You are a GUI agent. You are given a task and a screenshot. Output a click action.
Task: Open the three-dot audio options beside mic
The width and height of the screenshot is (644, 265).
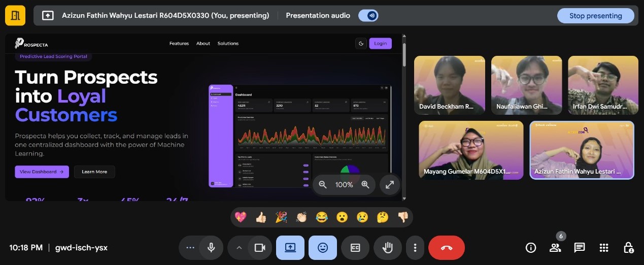(x=190, y=248)
